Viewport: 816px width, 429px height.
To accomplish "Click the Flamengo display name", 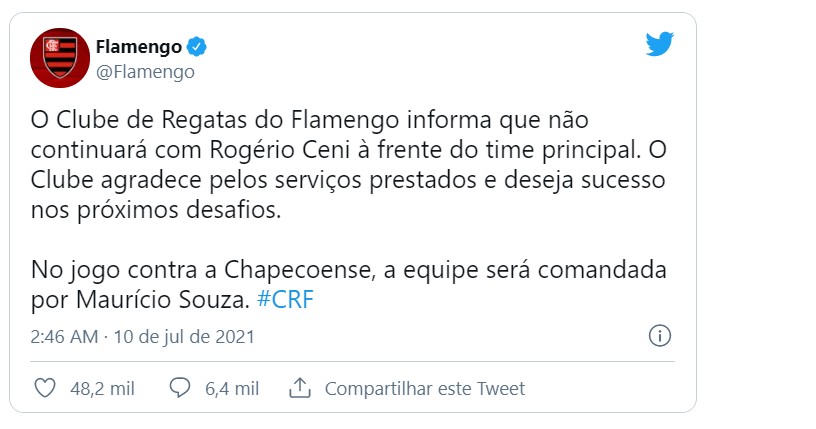I will coord(138,47).
